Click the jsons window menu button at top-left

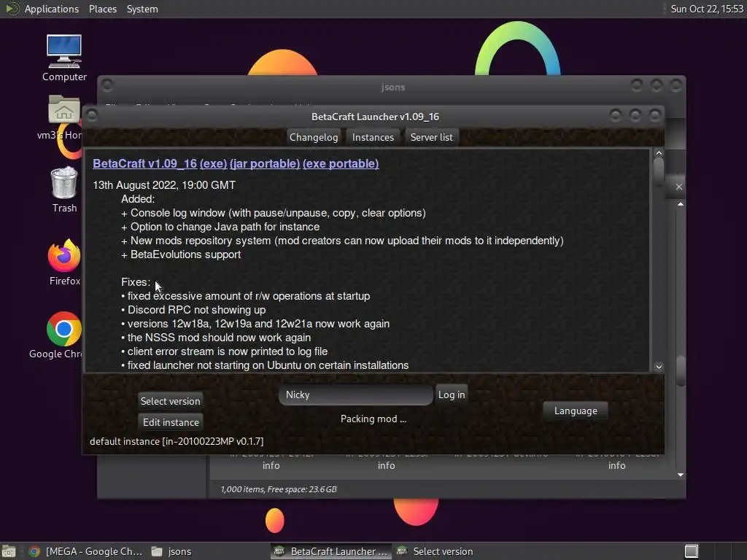(x=107, y=86)
